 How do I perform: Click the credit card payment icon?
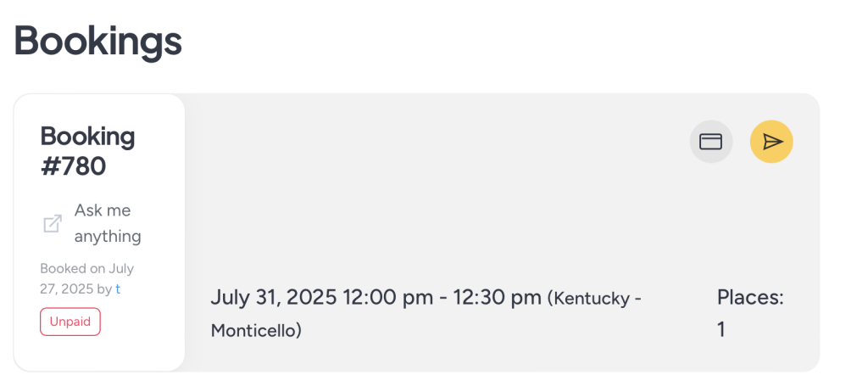pyautogui.click(x=710, y=142)
